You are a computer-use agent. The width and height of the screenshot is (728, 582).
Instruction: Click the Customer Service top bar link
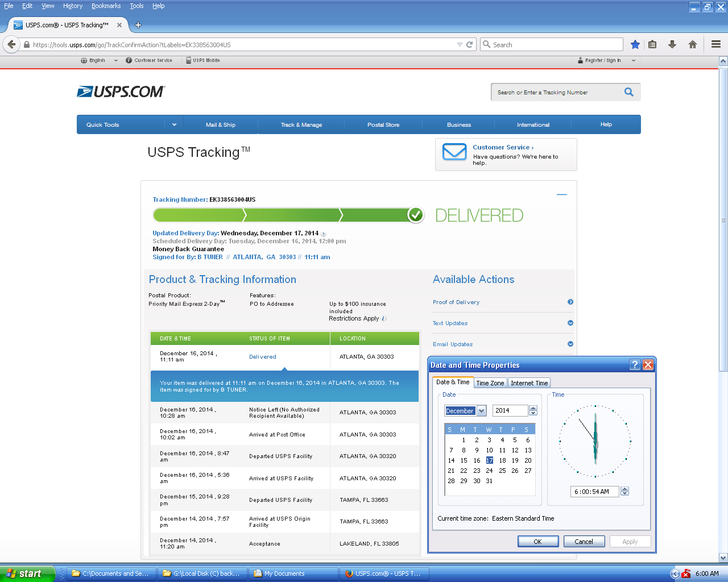[x=149, y=60]
